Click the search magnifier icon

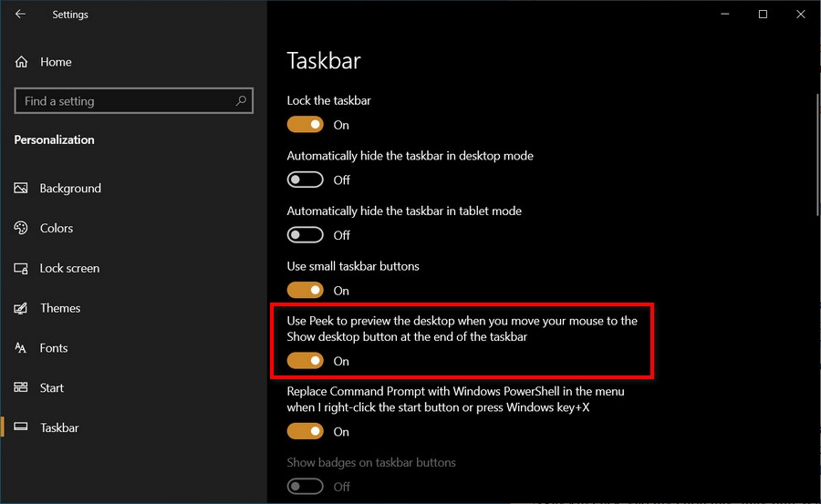241,100
